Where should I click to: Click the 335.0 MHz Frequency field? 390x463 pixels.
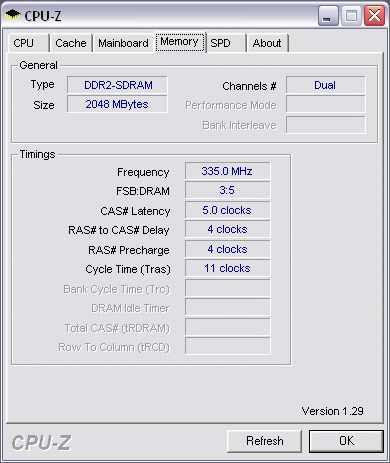point(228,171)
